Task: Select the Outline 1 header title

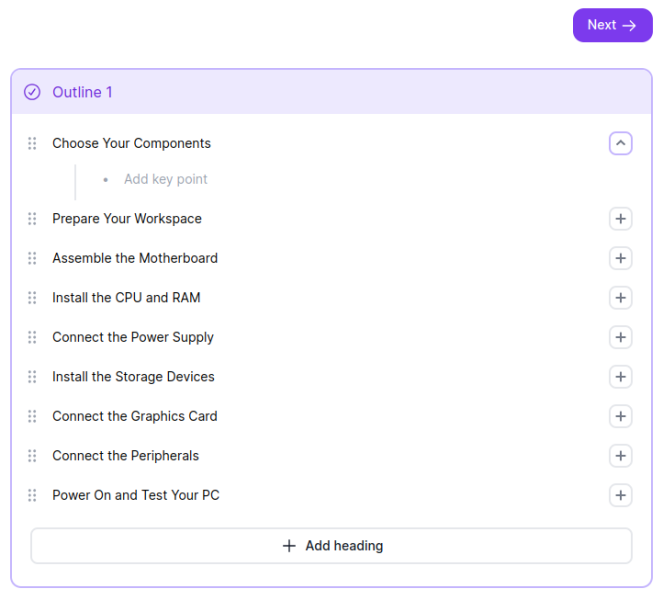Action: 82,92
